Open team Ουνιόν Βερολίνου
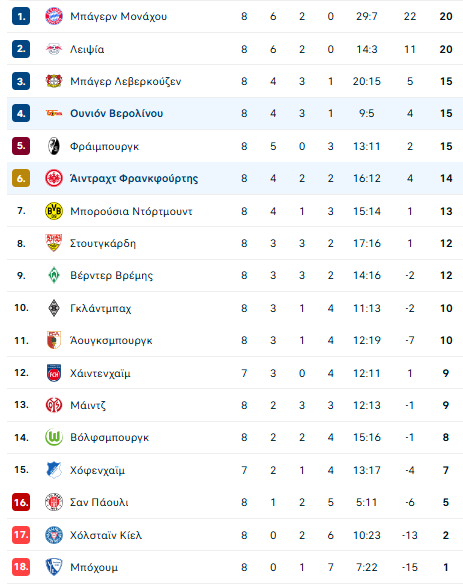The width and height of the screenshot is (463, 584). pyautogui.click(x=117, y=113)
